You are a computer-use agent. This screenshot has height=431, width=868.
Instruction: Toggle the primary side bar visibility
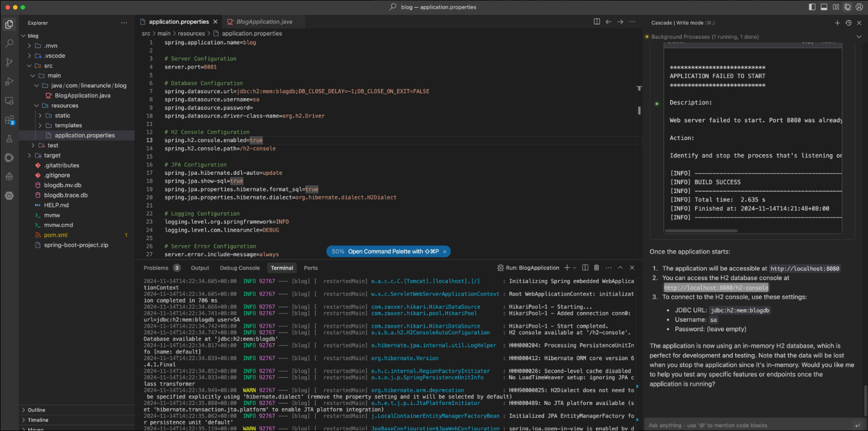point(812,7)
